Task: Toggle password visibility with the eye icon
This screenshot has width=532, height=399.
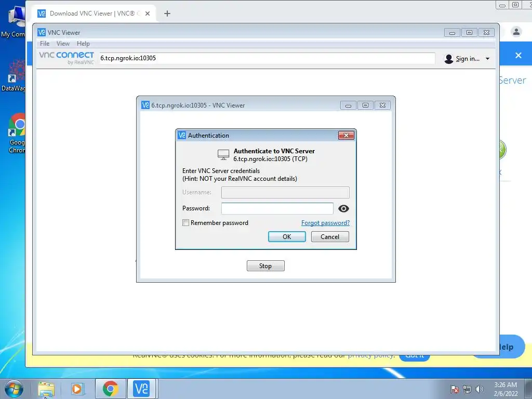Action: click(343, 209)
